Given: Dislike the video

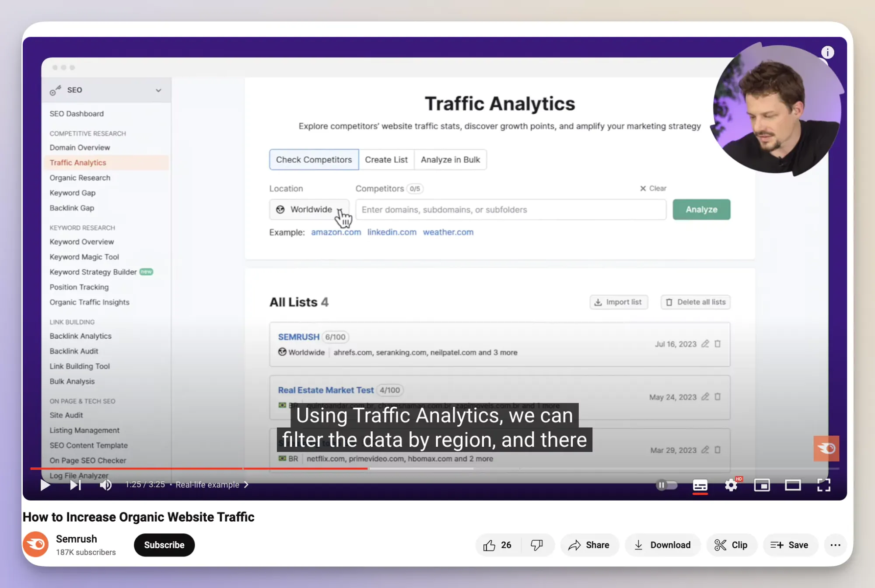Looking at the screenshot, I should pos(537,545).
